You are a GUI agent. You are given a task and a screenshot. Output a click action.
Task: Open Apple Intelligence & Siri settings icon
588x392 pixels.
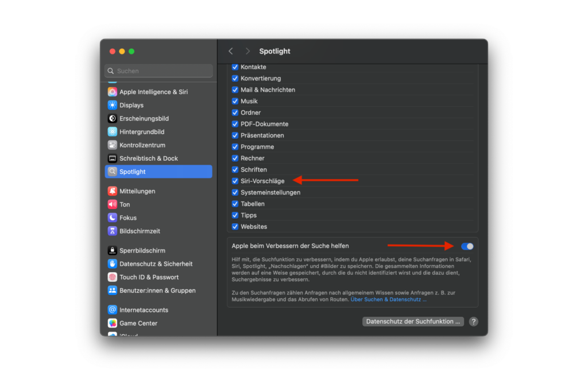pyautogui.click(x=113, y=92)
